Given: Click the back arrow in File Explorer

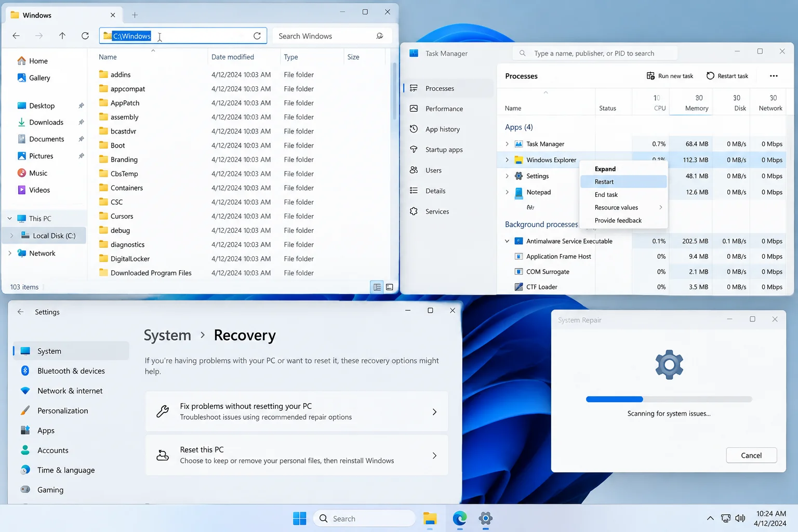Looking at the screenshot, I should [x=16, y=36].
